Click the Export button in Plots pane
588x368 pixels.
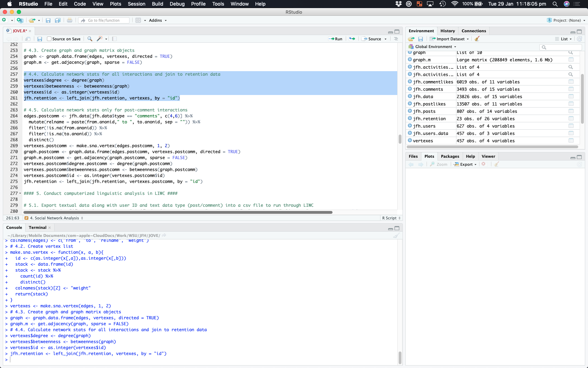pos(465,164)
